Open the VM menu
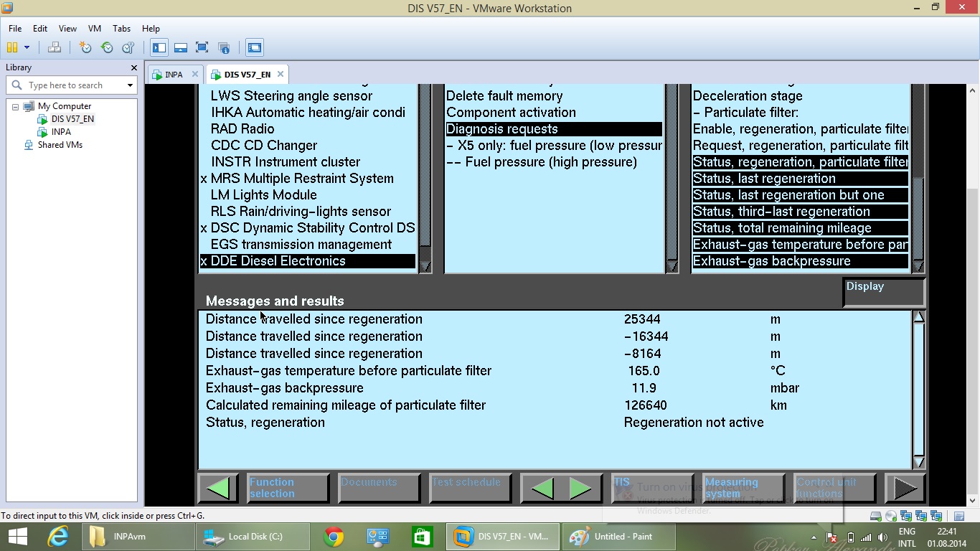The height and width of the screenshot is (551, 980). coord(95,29)
